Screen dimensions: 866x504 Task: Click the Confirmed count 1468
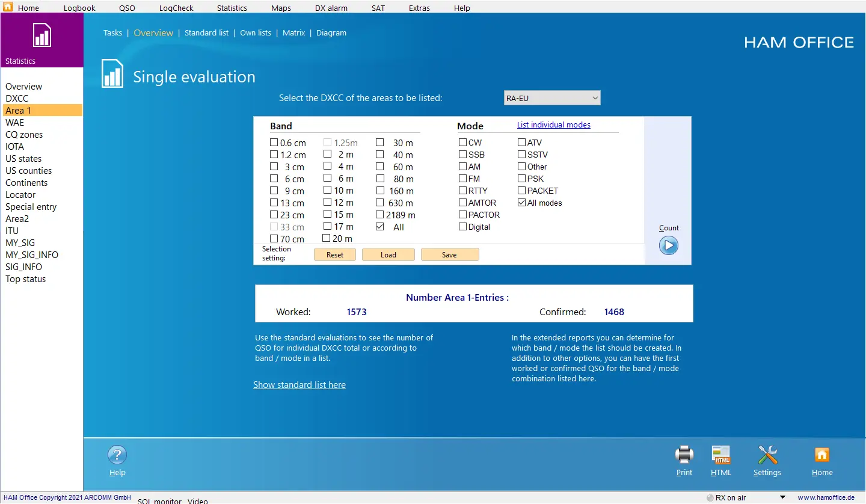pos(614,312)
